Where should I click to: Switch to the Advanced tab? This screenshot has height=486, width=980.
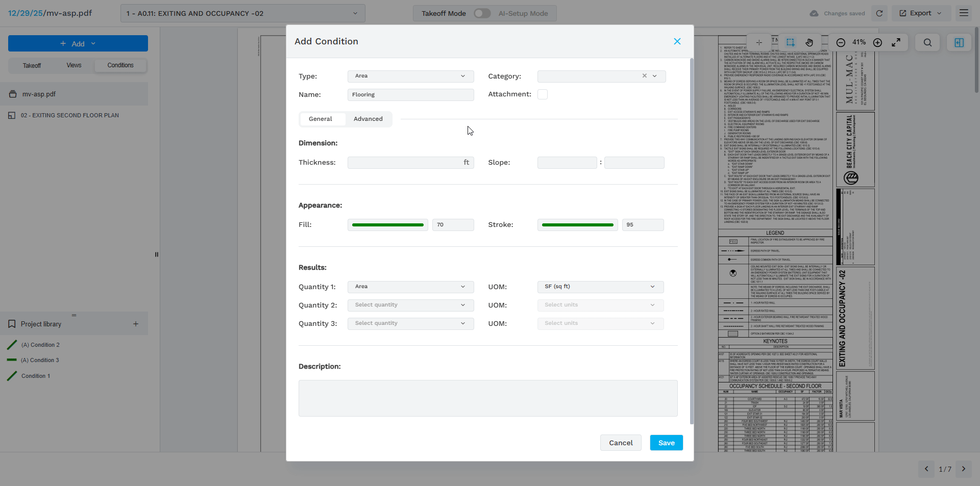click(x=367, y=119)
